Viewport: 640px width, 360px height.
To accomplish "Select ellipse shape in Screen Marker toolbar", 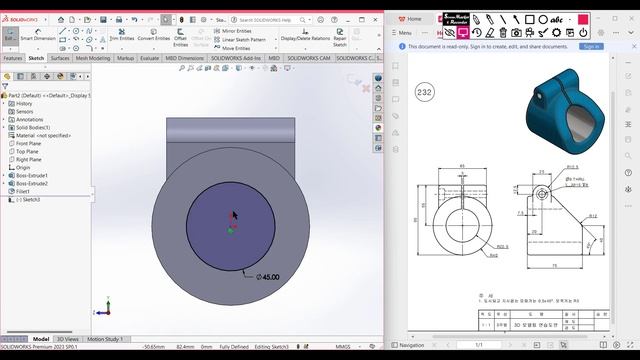I will coord(543,19).
